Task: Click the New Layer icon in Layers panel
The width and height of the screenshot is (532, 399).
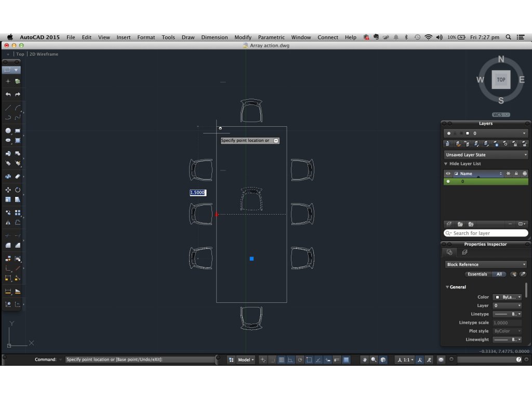Action: click(449, 224)
